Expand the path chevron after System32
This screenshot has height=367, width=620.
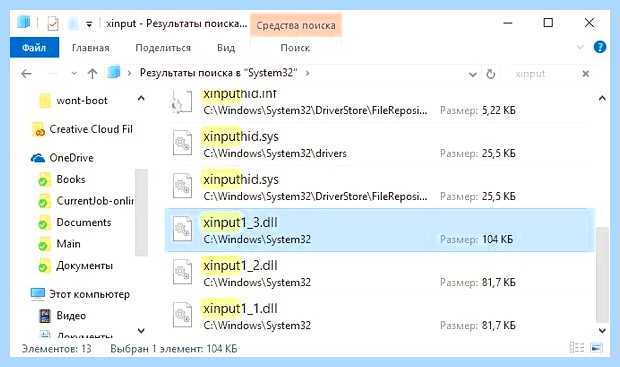coord(308,74)
